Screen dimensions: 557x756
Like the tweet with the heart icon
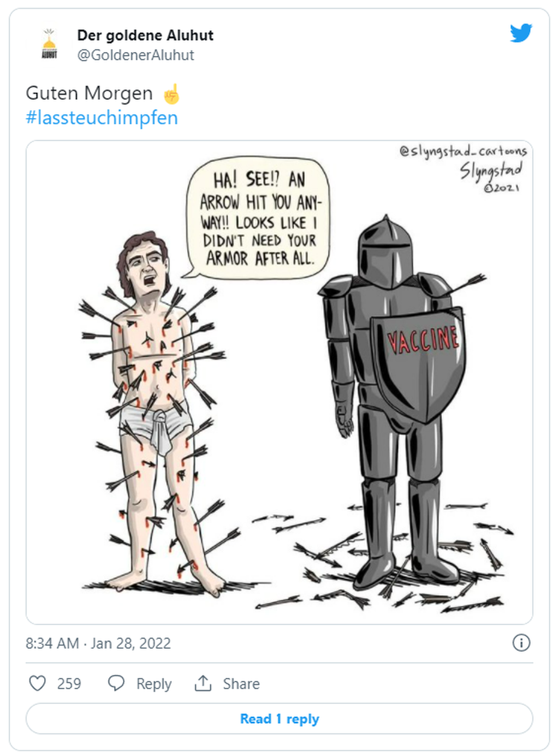pyautogui.click(x=38, y=683)
